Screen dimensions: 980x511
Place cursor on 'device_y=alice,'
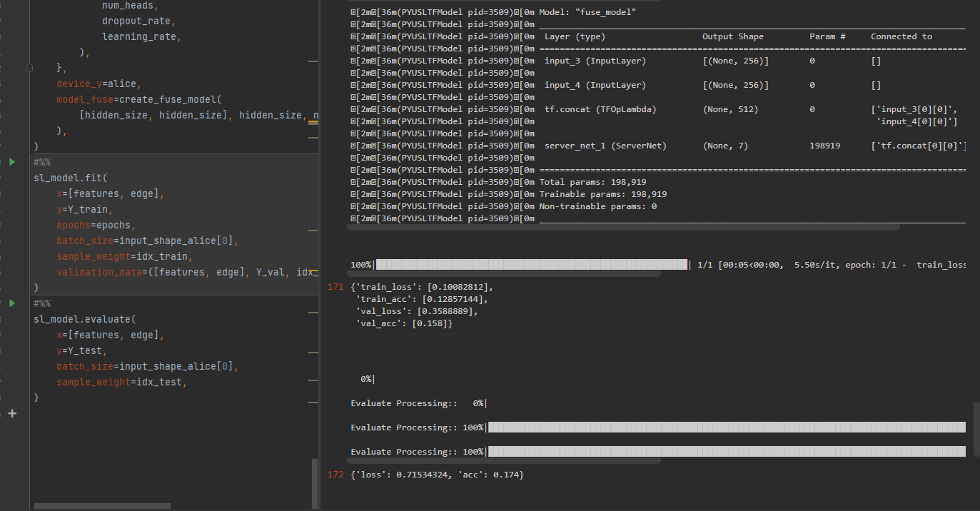pyautogui.click(x=99, y=84)
